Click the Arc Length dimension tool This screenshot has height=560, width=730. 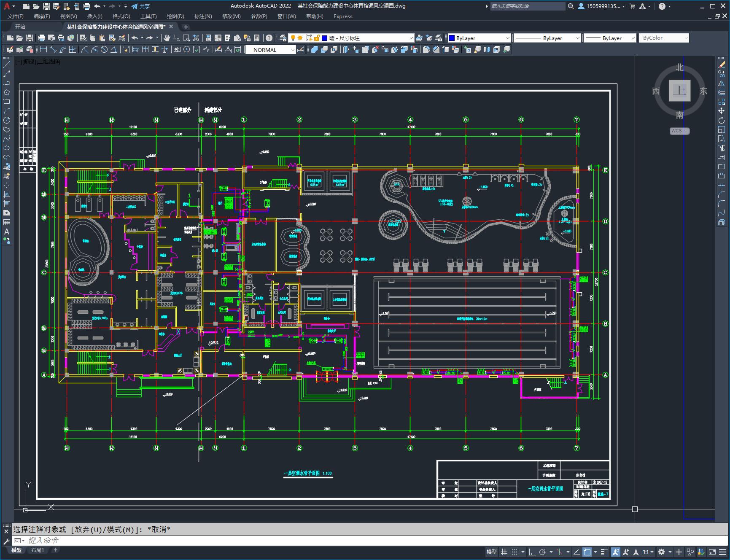[63, 50]
